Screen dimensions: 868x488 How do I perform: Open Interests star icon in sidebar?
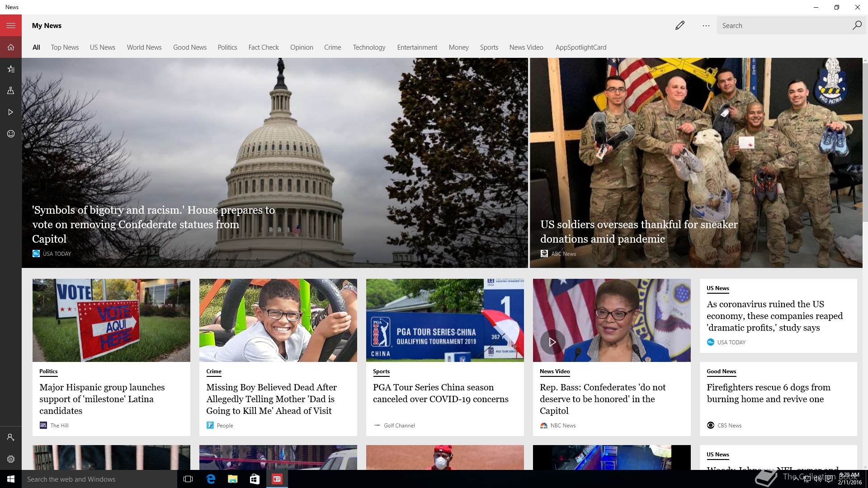tap(11, 69)
